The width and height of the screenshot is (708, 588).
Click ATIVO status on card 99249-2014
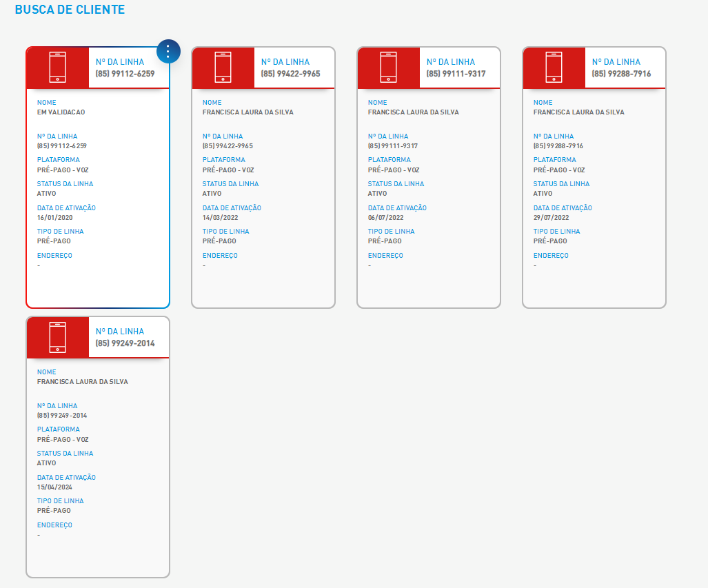[46, 463]
